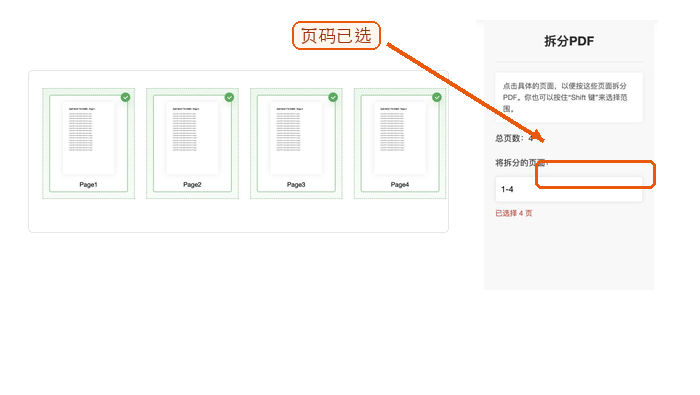Click the '总页数' total pages label
Image resolution: width=700 pixels, height=395 pixels.
pos(514,138)
